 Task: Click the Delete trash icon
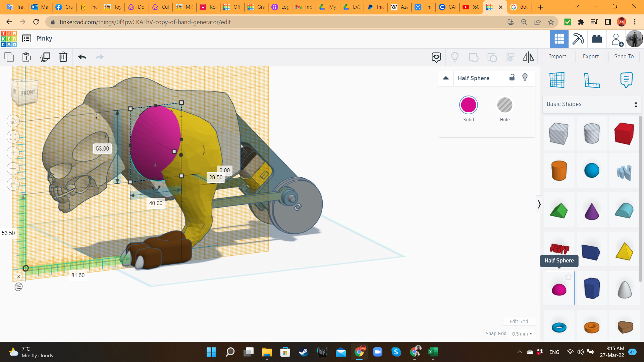(63, 57)
